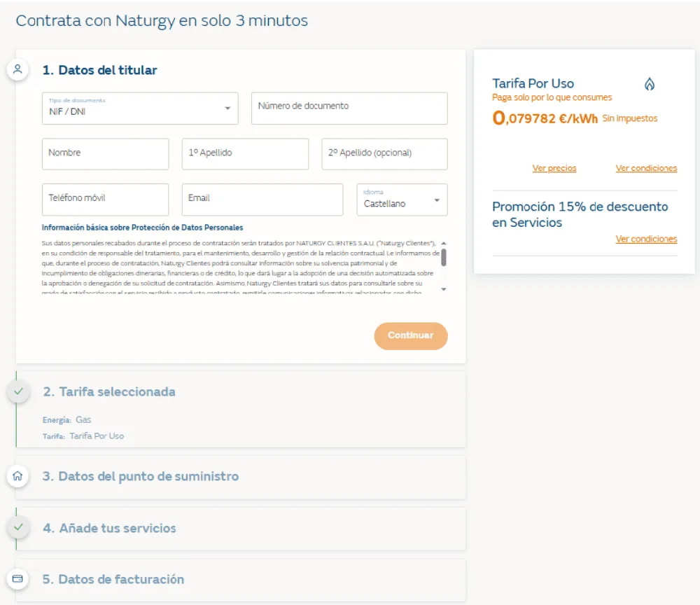Click the 2º Apellido (opcional) field
Viewport: 700px width, 605px height.
click(384, 154)
